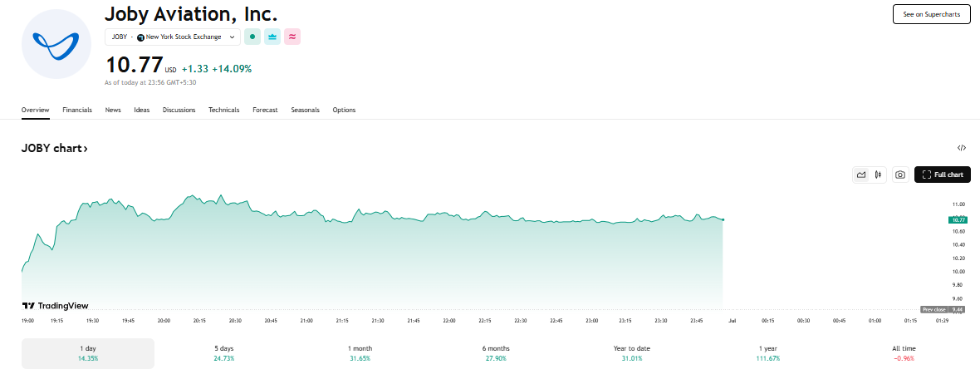Select the 6 months range
Viewport: 980px width, 374px height.
click(x=496, y=353)
